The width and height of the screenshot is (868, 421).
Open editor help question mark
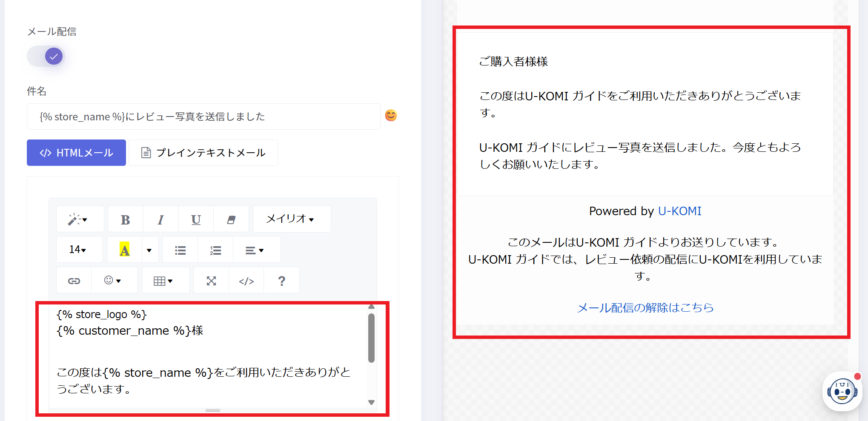point(281,281)
